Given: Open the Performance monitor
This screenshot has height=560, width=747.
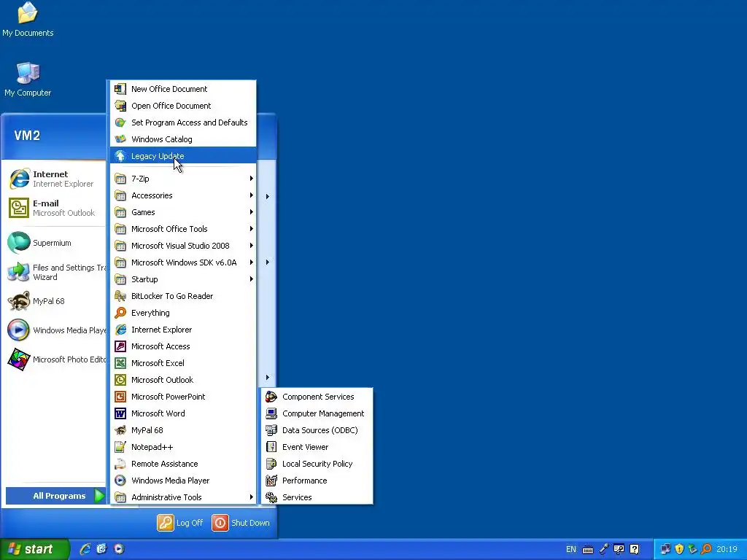Looking at the screenshot, I should 317,481.
